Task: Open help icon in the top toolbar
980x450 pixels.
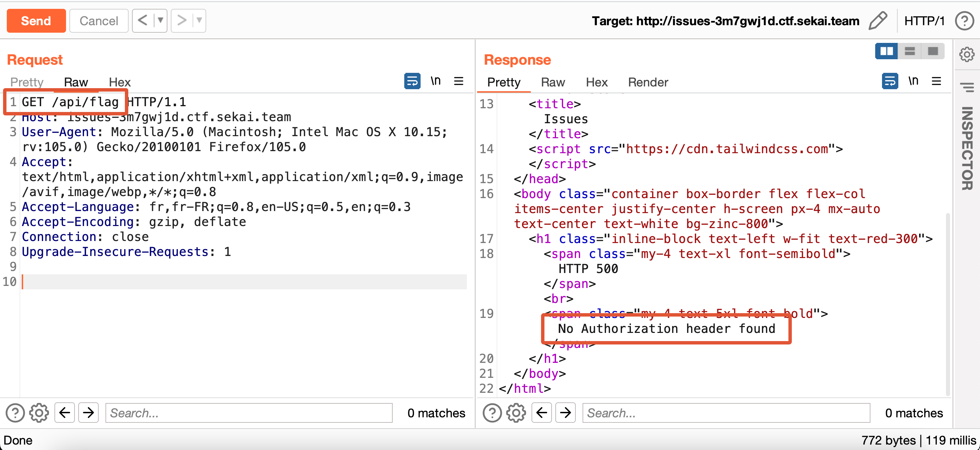Action: [964, 21]
